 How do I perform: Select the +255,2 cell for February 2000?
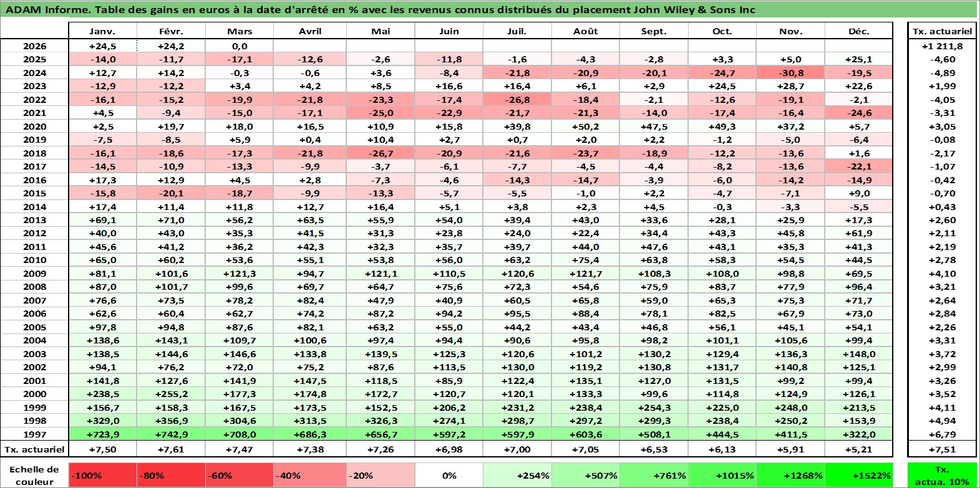coord(171,394)
